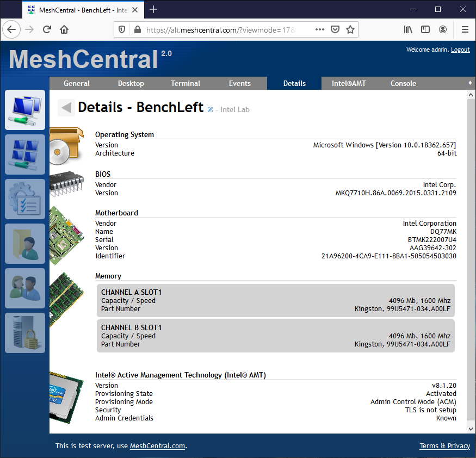Click the AMT version v8.1.20
Screen dimensions: 476x458
click(x=444, y=386)
